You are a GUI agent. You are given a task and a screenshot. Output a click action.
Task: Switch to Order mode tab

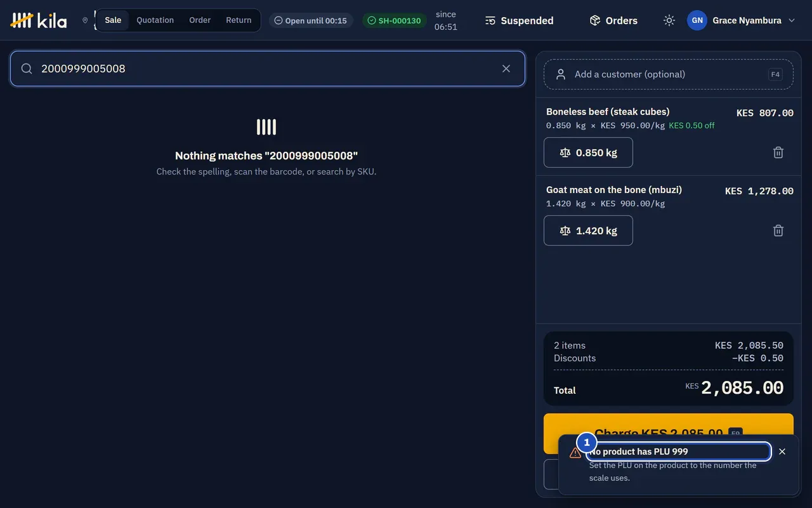point(200,20)
